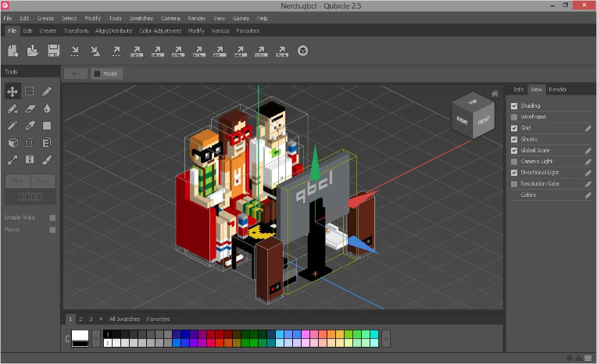The width and height of the screenshot is (597, 364).
Task: Select the dashed box bounds tool
Action: click(30, 143)
